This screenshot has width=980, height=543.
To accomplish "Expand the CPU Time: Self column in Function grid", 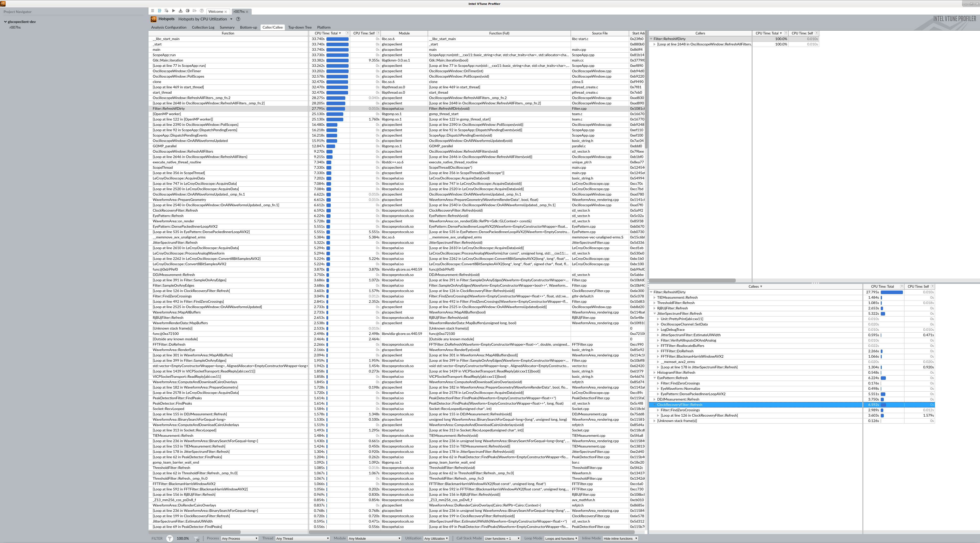I will click(378, 33).
